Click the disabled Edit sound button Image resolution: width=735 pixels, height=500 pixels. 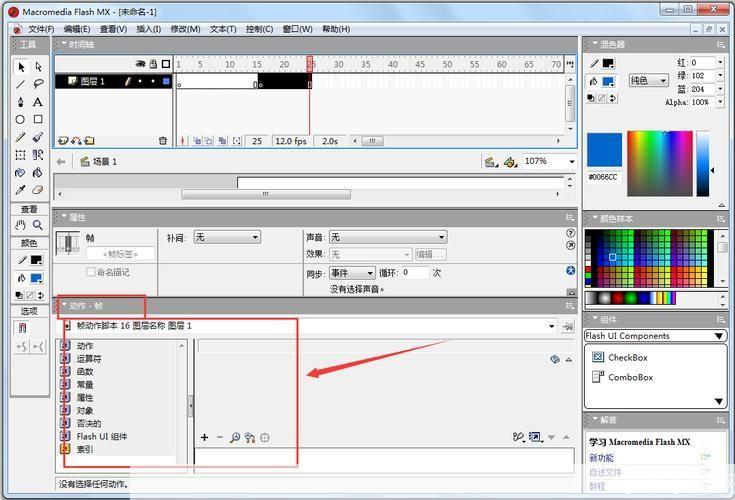pyautogui.click(x=431, y=254)
